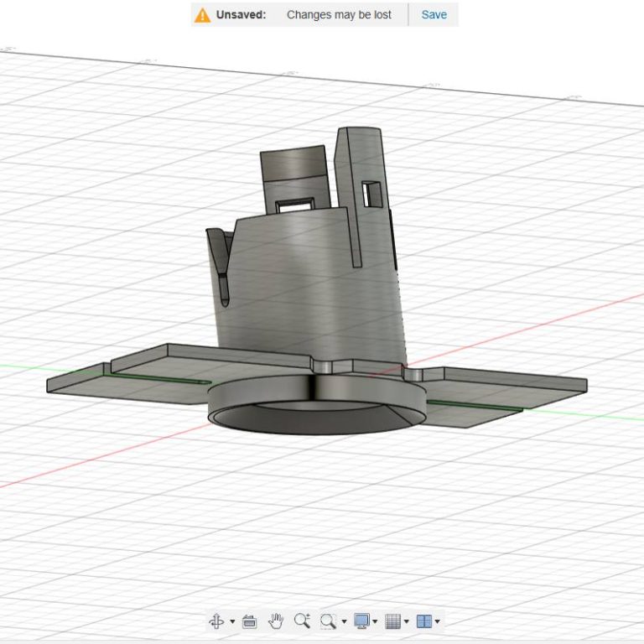
Task: Select the Zoom magnifier tool
Action: [302, 621]
